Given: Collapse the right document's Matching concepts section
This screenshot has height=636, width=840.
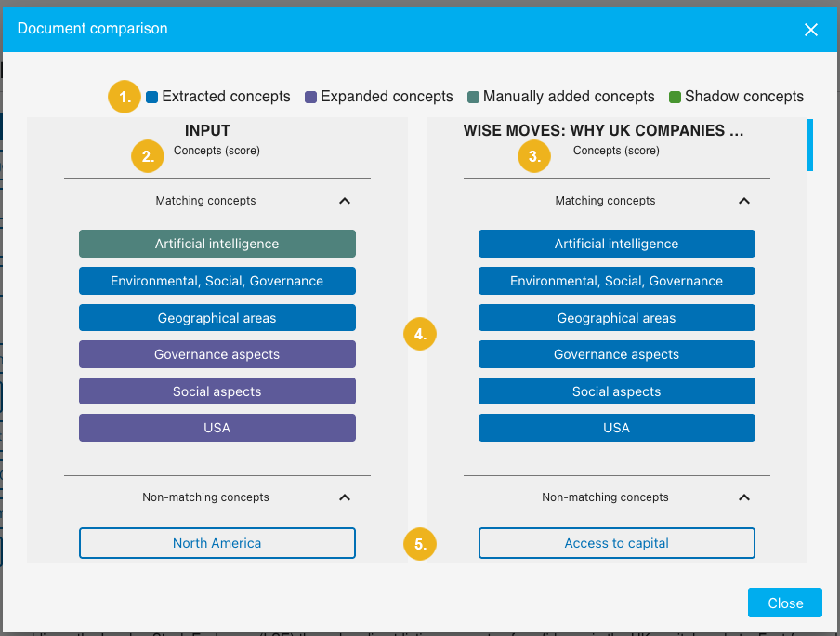Looking at the screenshot, I should pos(743,201).
